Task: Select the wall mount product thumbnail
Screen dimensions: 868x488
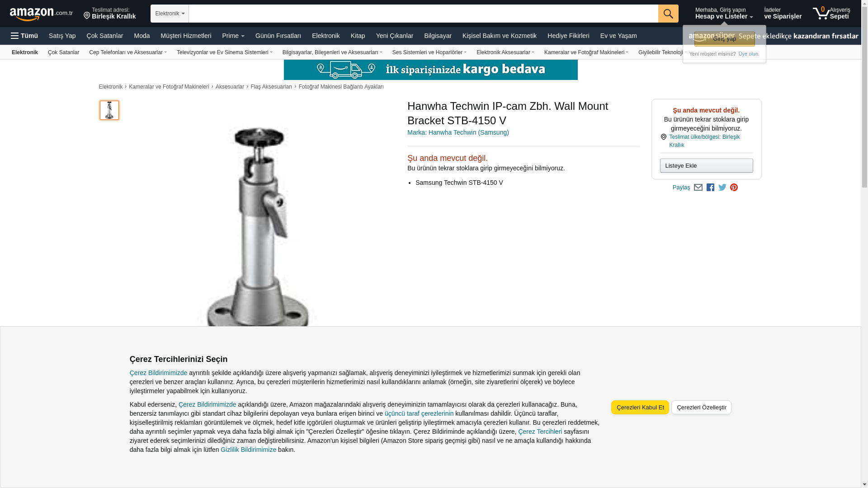Action: coord(109,110)
